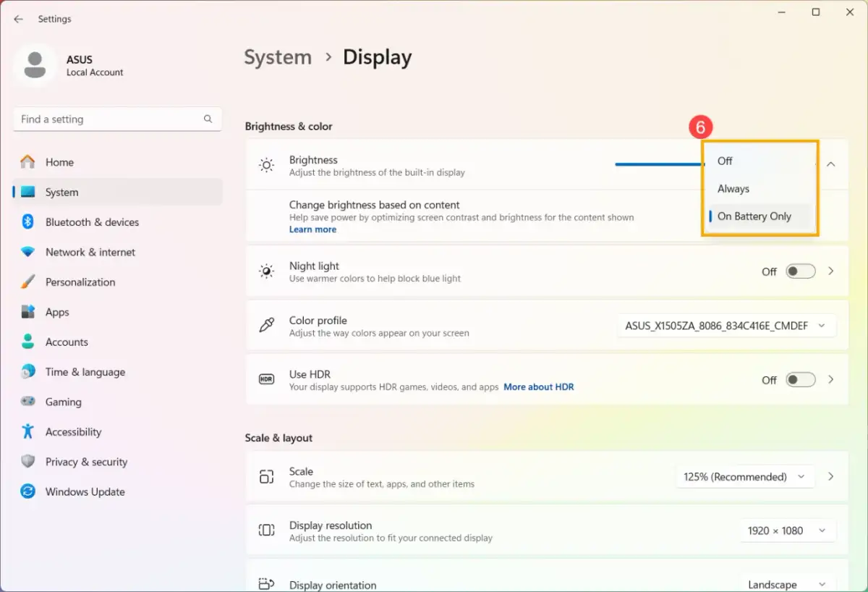Open the Scale 125% dropdown
This screenshot has height=592, width=868.
pos(744,477)
